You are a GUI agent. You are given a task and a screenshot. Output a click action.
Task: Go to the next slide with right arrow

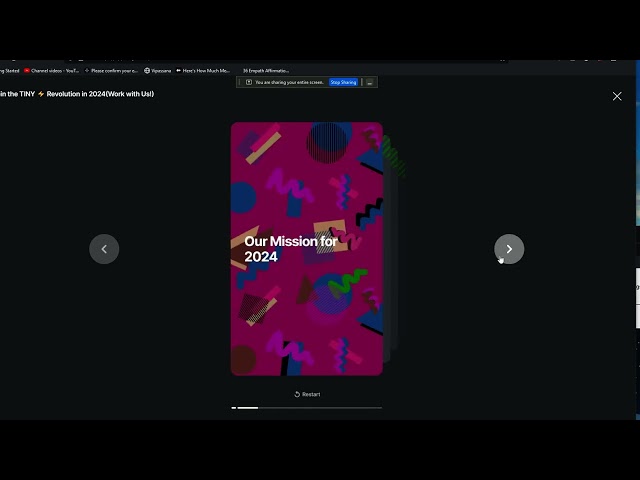click(509, 249)
